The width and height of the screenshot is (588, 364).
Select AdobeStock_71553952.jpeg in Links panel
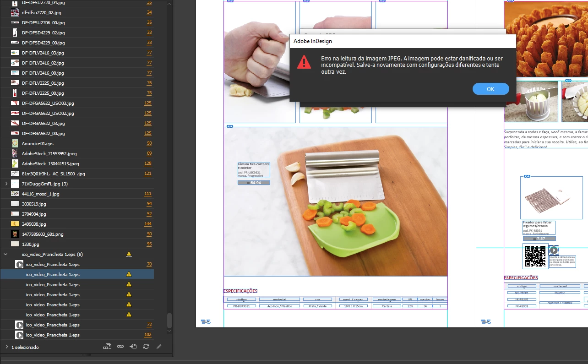click(77, 153)
